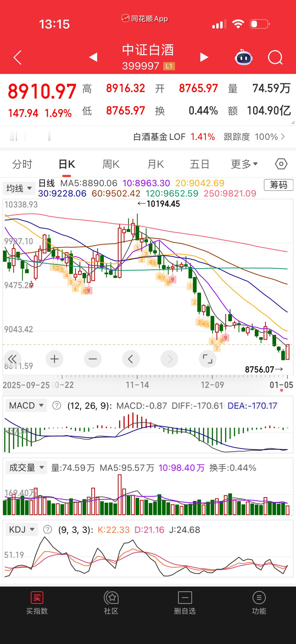Move chart cursor left one candle
This screenshot has height=644, width=296.
pos(131,359)
